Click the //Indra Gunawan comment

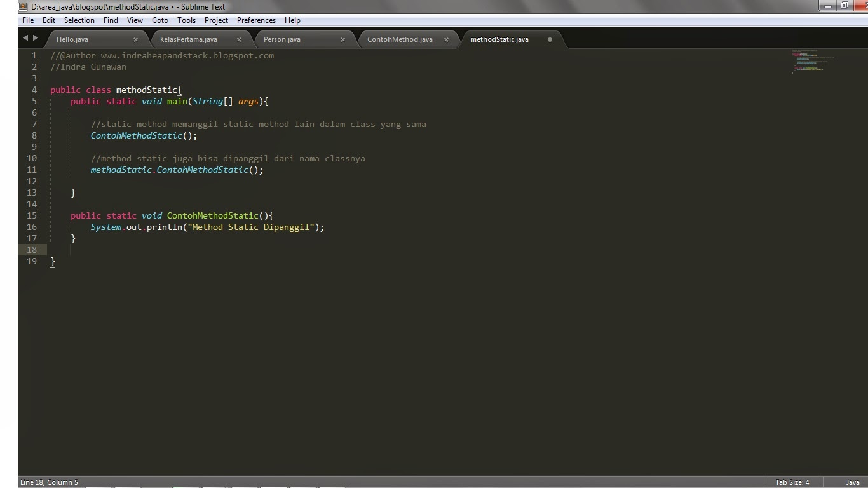click(88, 67)
